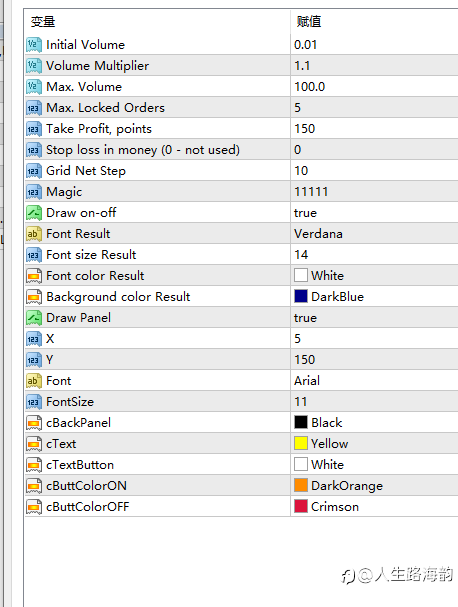Click the integer icon beside Grid Net Step

point(34,171)
